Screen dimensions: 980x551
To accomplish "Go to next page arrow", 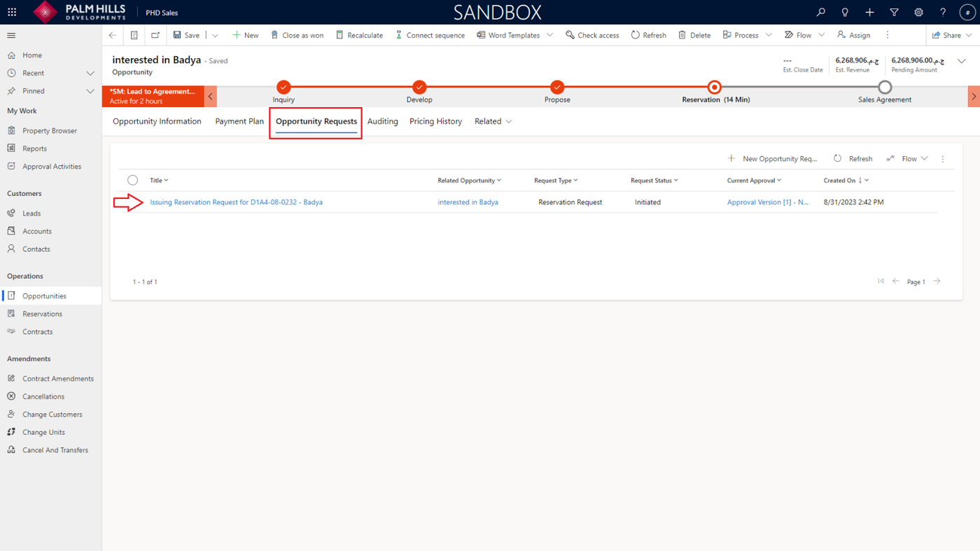I will click(x=937, y=281).
